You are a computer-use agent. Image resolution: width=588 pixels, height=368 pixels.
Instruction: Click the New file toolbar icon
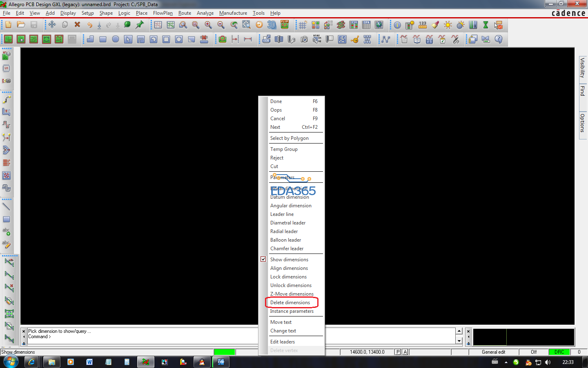tap(9, 25)
